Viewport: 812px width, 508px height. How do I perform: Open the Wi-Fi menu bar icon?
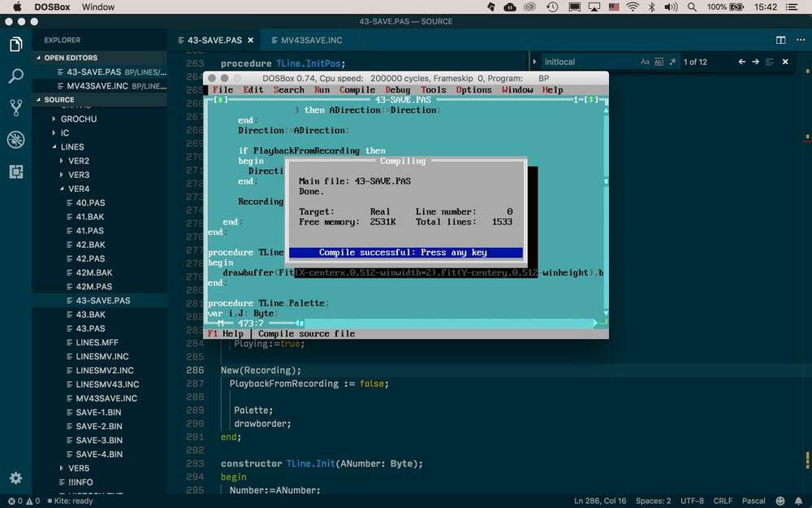[x=633, y=7]
